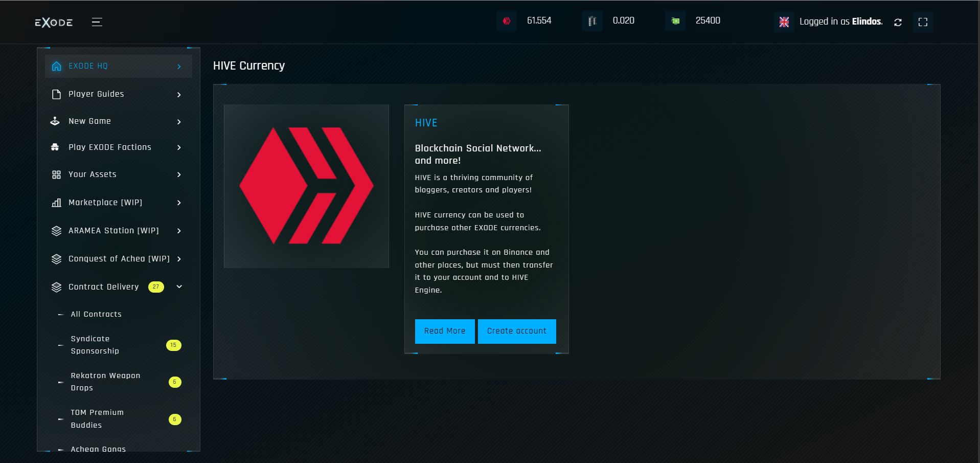
Task: Select TOM Premium Buddies submenu entry
Action: tap(97, 418)
